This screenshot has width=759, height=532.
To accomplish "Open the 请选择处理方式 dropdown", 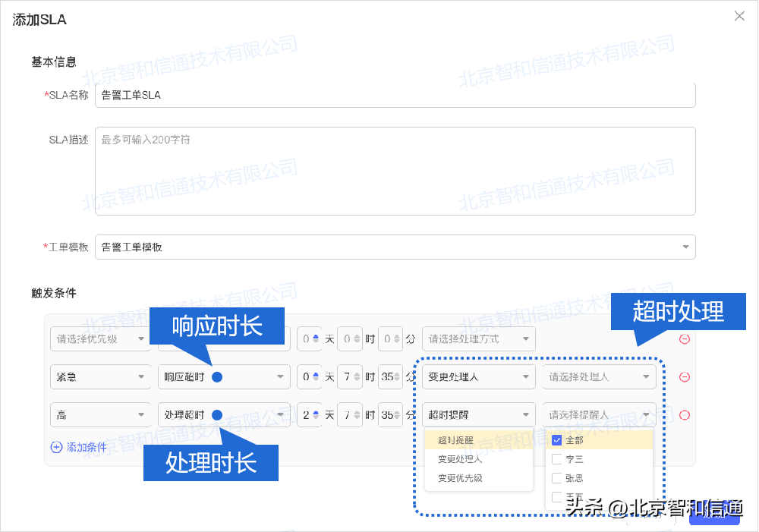I will coord(478,338).
